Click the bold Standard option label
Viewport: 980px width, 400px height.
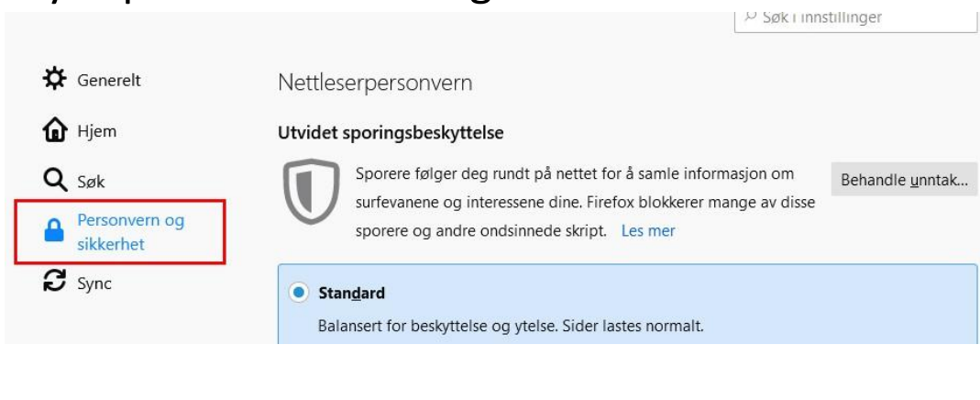[x=351, y=293]
